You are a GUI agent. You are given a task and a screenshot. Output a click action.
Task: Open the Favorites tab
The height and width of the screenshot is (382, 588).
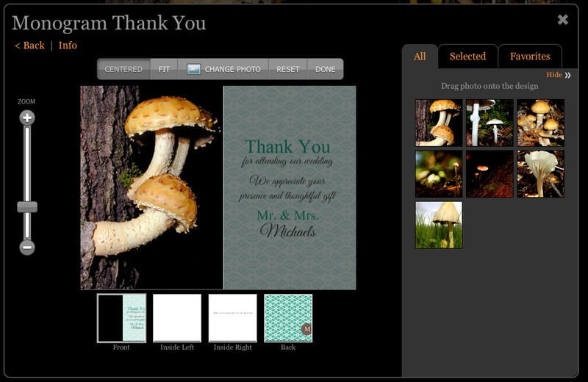pos(530,57)
